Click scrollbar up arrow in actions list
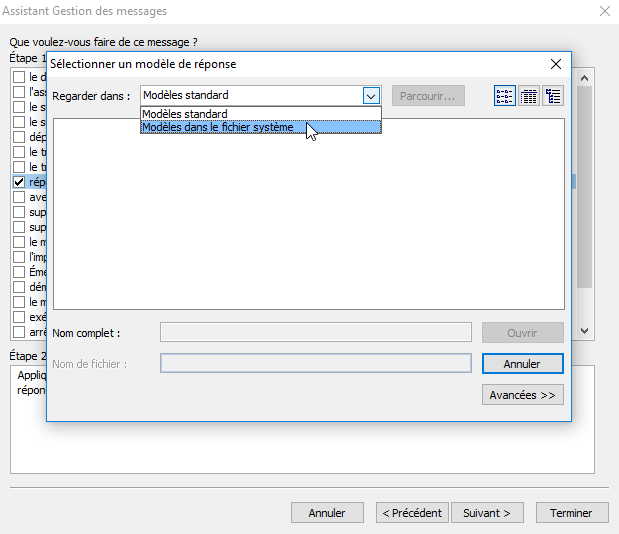This screenshot has width=619, height=534. coord(585,78)
